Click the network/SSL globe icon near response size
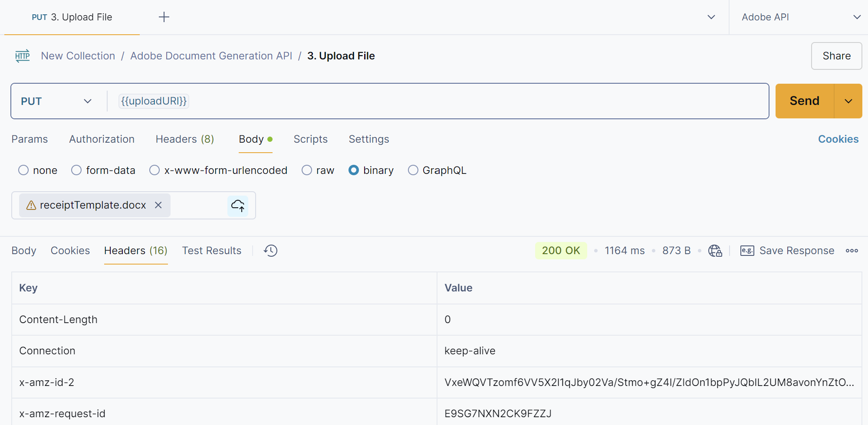Screen dimensions: 868x425 [x=715, y=250]
